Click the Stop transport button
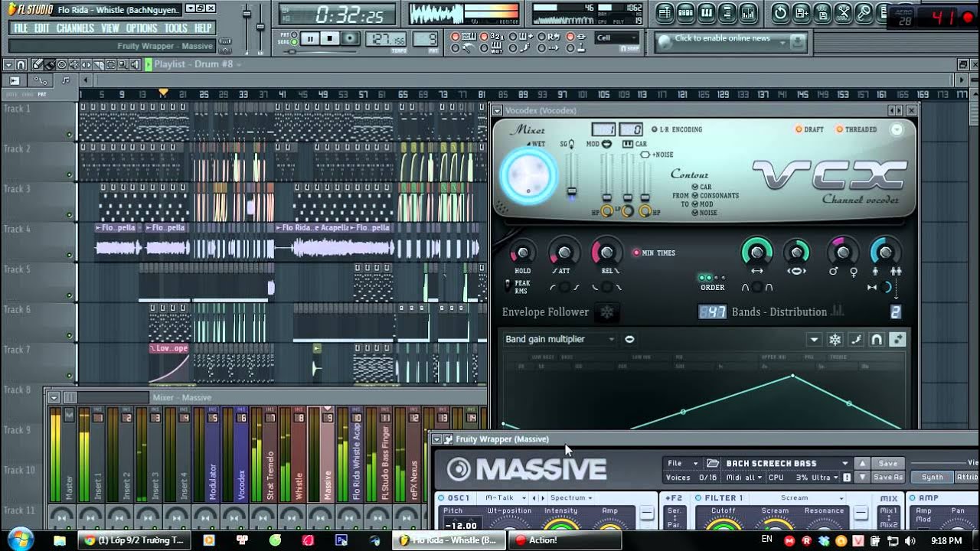The image size is (980, 551). (x=330, y=38)
